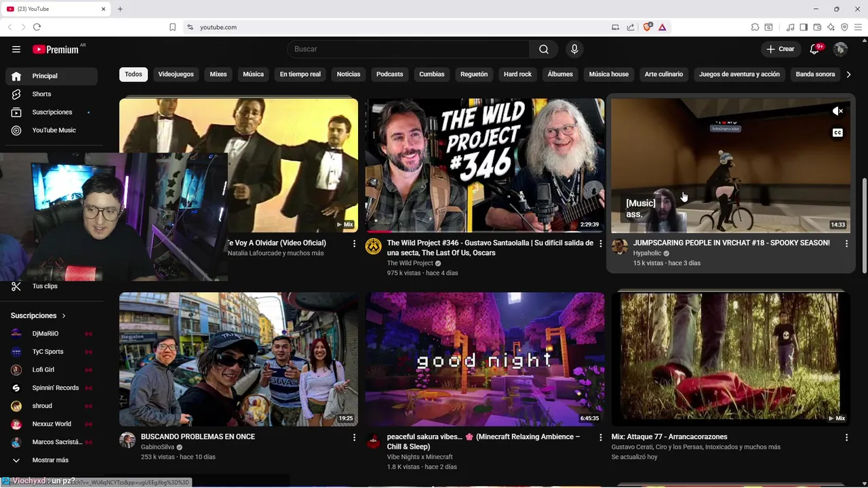Open Suscripciones feed in sidebar
Image resolution: width=868 pixels, height=488 pixels.
[52, 112]
